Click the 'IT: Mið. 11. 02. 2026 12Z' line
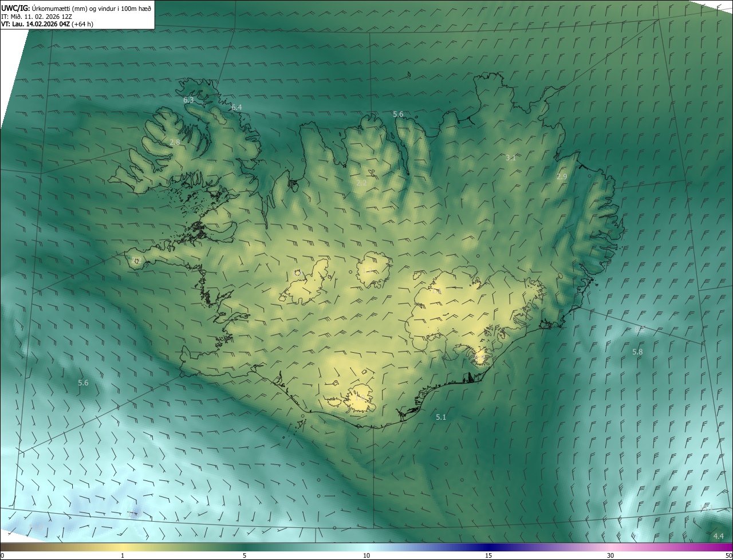733x560 pixels. (x=37, y=16)
